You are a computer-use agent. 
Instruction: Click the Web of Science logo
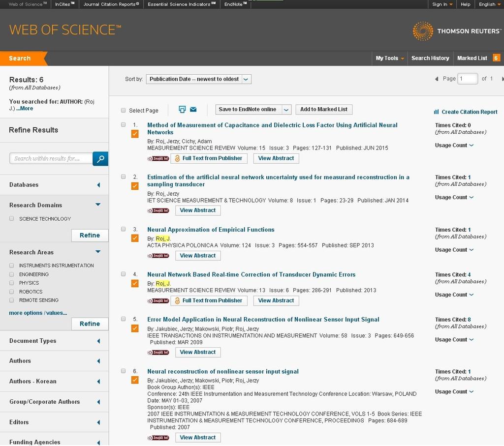65,30
